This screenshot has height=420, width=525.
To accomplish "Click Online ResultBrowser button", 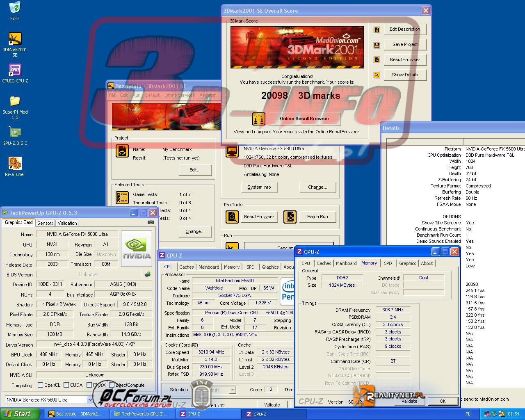I will click(304, 119).
